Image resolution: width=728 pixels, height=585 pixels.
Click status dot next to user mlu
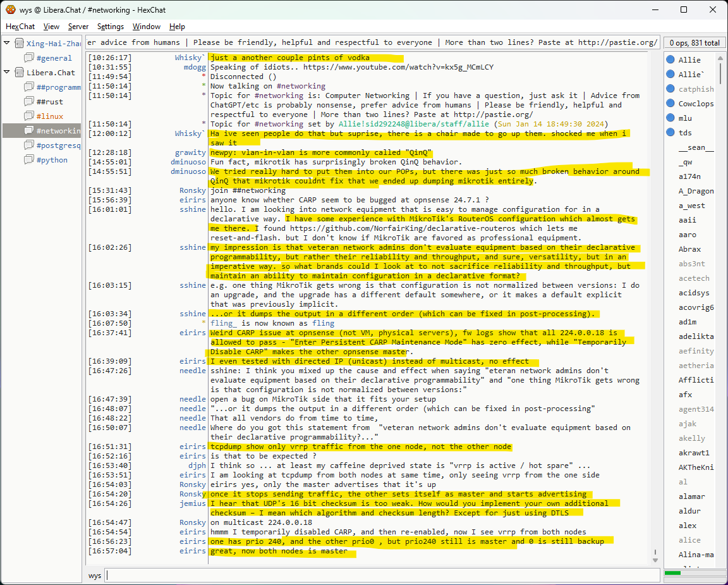[x=670, y=118]
